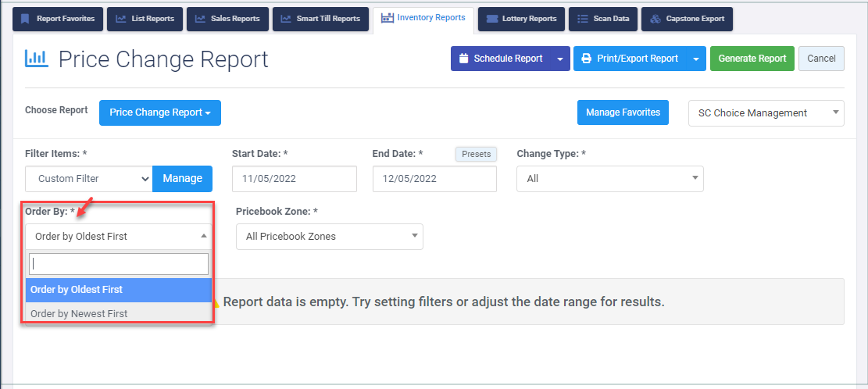Open the Pricebook Zone dropdown

click(x=330, y=236)
